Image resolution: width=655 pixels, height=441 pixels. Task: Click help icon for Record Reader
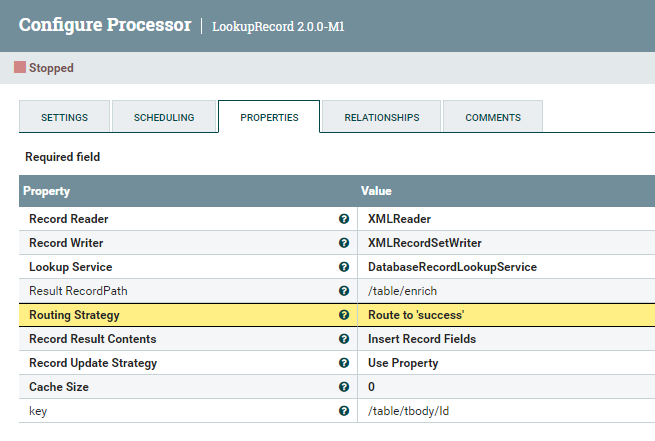pyautogui.click(x=344, y=219)
